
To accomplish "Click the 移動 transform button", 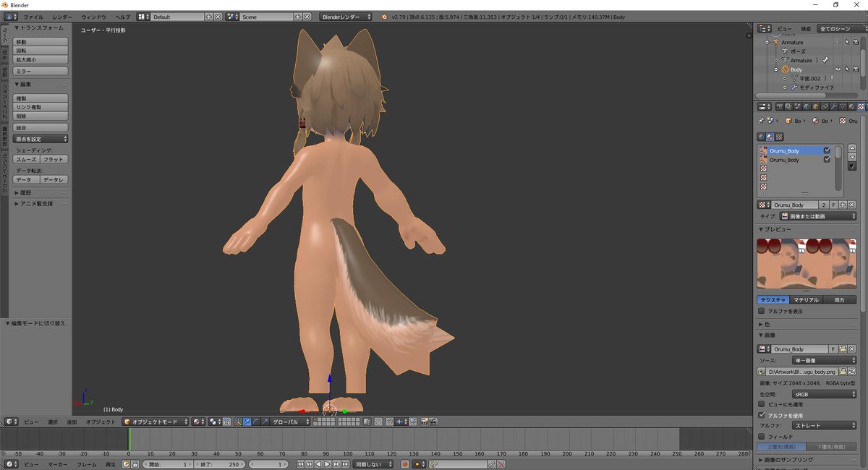I will click(41, 42).
